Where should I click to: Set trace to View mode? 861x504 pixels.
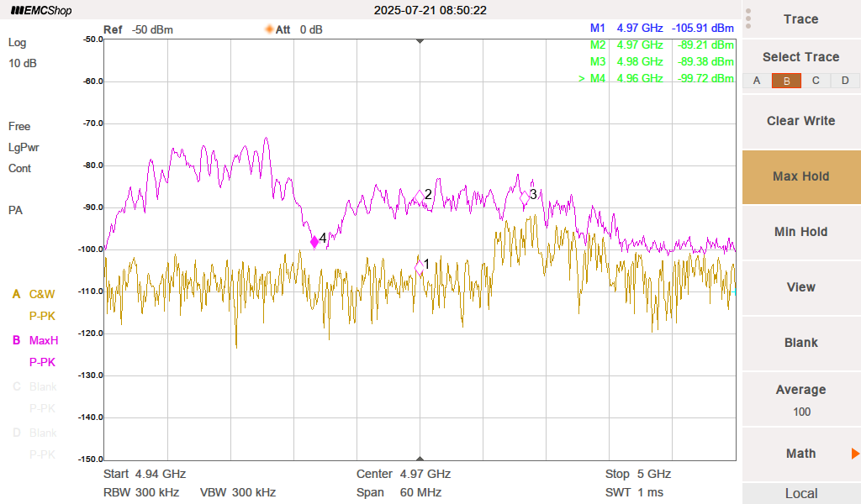pos(801,287)
